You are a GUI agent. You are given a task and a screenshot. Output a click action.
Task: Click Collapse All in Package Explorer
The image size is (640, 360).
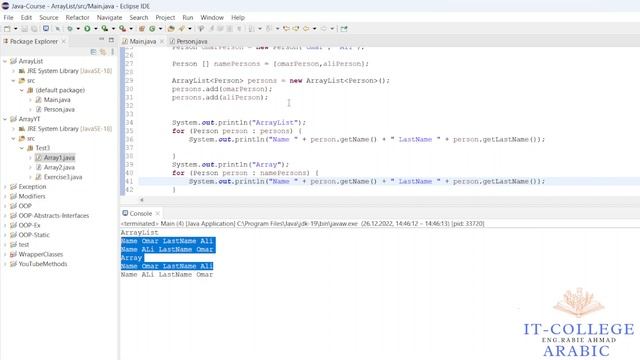[x=93, y=52]
